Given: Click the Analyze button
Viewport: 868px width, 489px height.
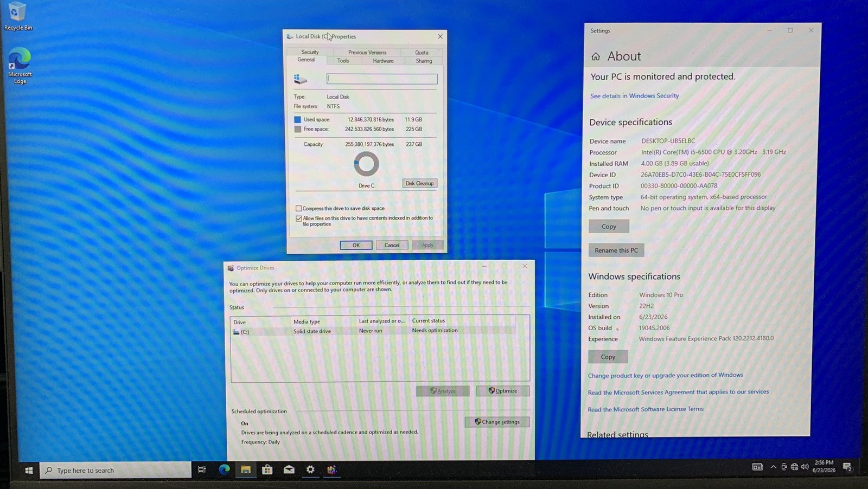Looking at the screenshot, I should (x=443, y=391).
